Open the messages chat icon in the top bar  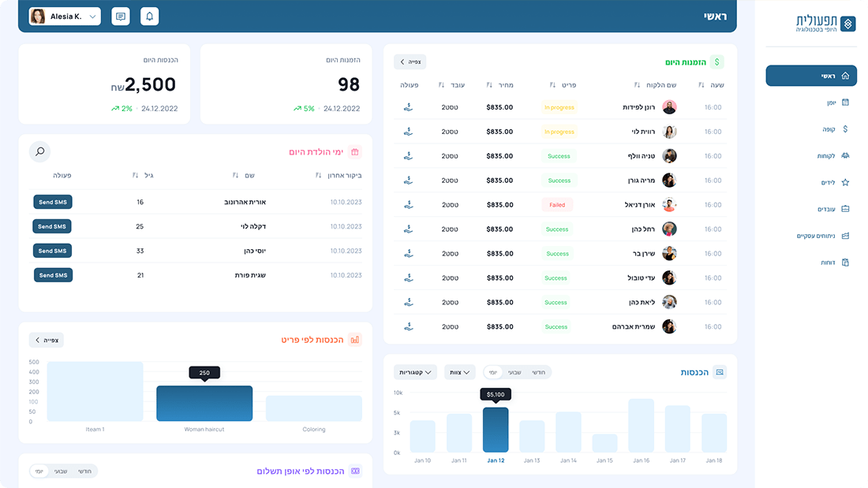pos(121,17)
